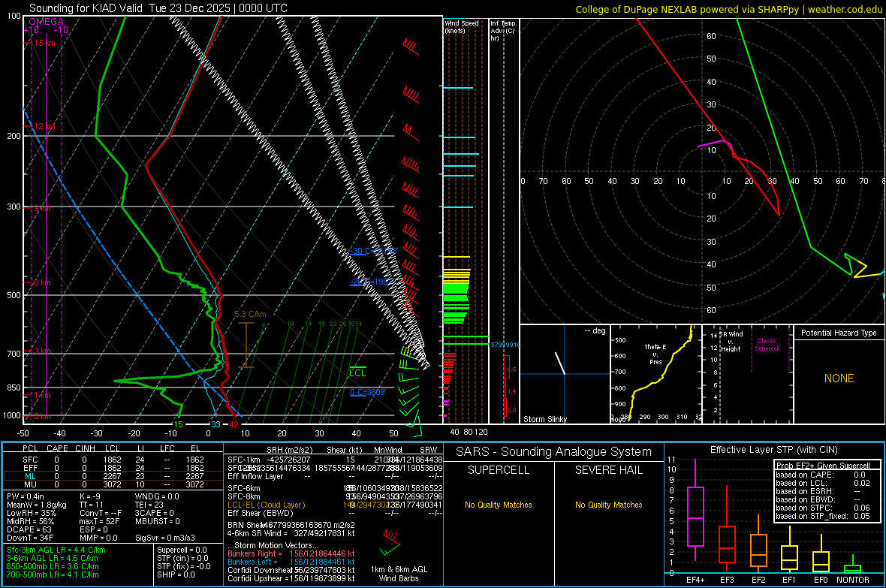Click the '1km & 6km AGL Wind Barbs' caption
Viewport: 886px width, 588px height.
[x=399, y=574]
